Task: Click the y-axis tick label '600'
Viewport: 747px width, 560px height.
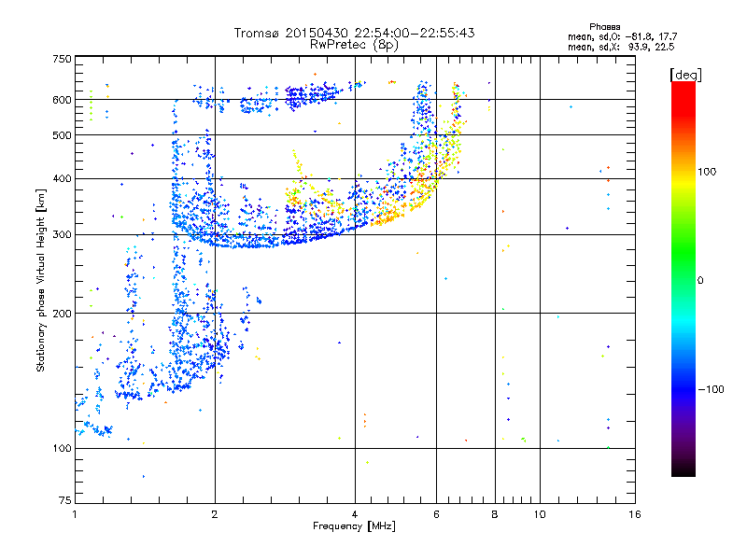Action: pos(63,100)
